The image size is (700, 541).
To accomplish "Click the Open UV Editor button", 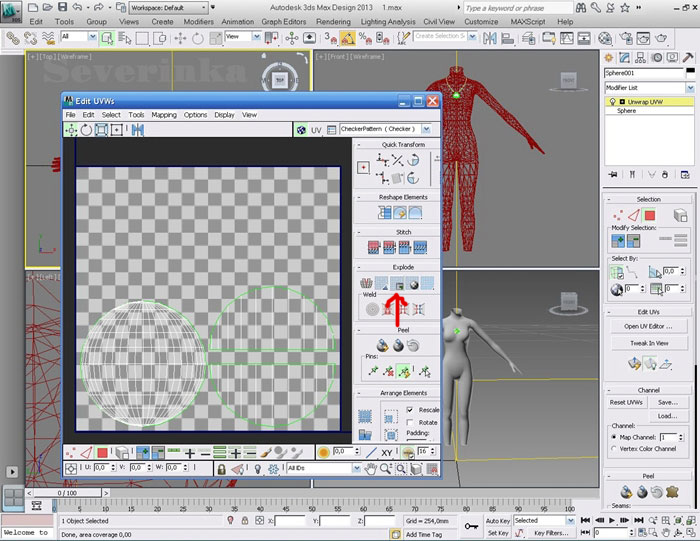I will [x=648, y=326].
